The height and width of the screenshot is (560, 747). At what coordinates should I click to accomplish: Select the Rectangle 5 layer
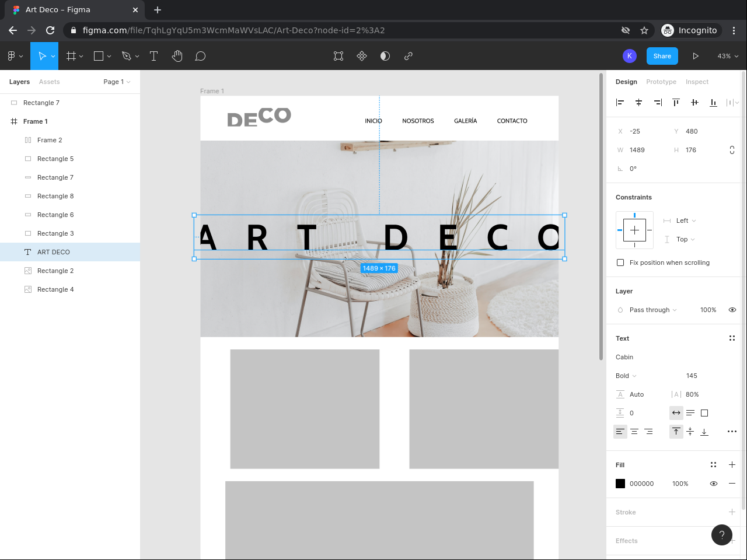(x=55, y=159)
